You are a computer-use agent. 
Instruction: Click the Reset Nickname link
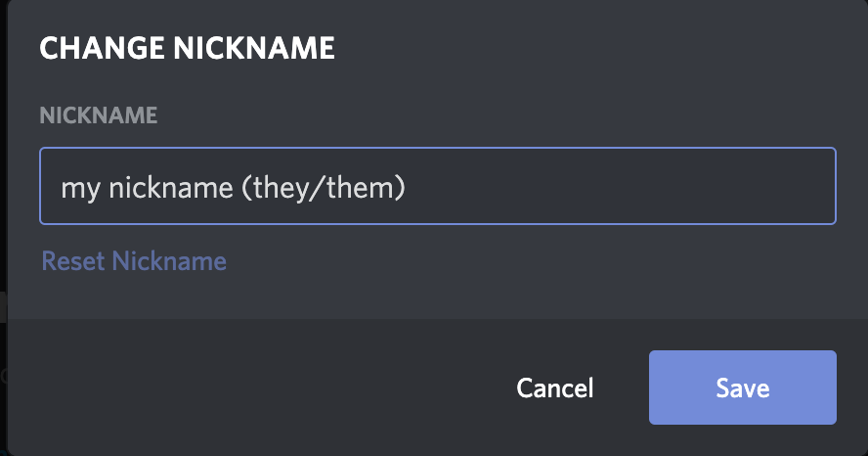coord(134,261)
